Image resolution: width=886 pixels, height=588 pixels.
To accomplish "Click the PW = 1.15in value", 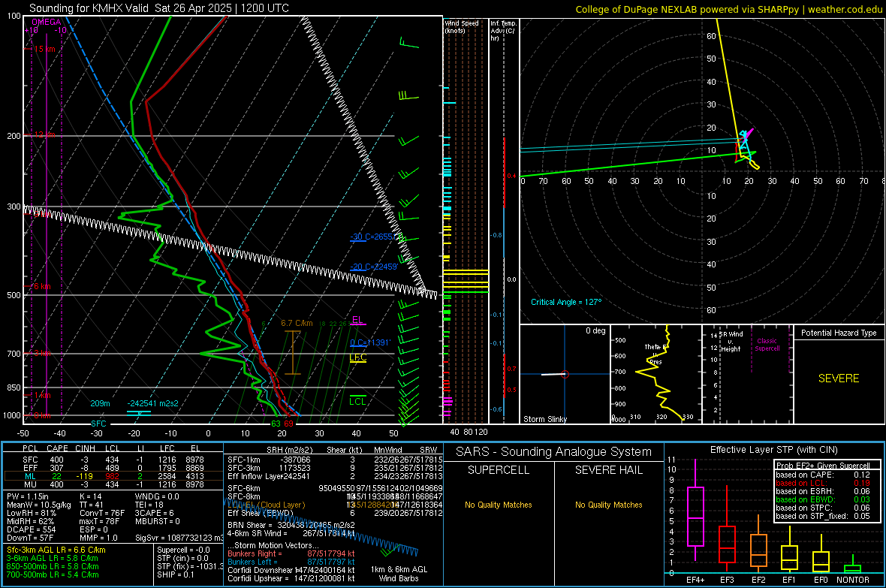I will pos(28,496).
